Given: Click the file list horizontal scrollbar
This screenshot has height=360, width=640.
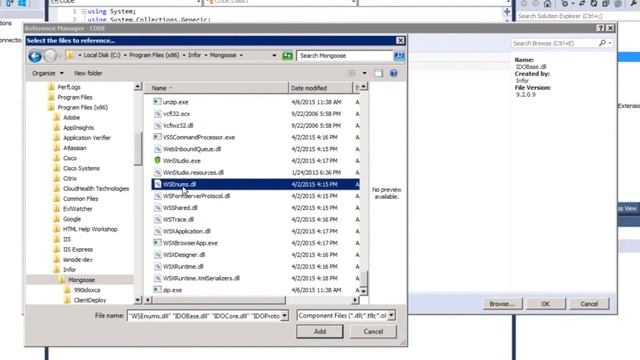Looking at the screenshot, I should (x=218, y=300).
